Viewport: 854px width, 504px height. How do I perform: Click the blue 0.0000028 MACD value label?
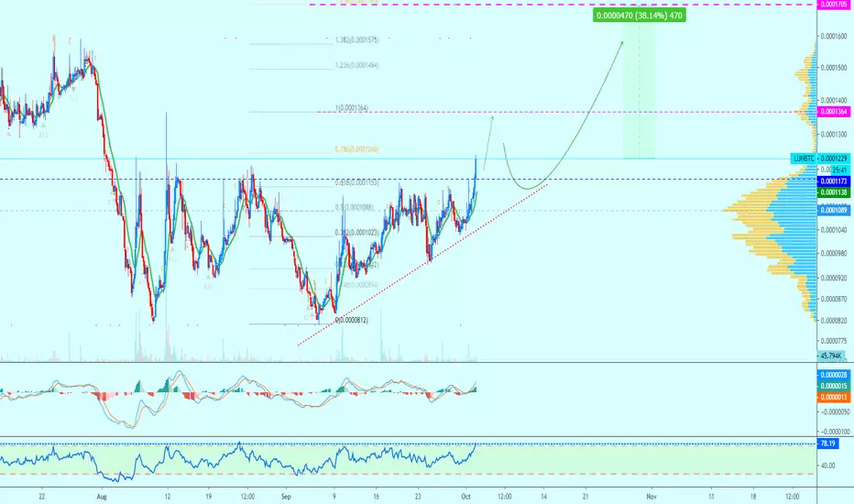point(833,375)
